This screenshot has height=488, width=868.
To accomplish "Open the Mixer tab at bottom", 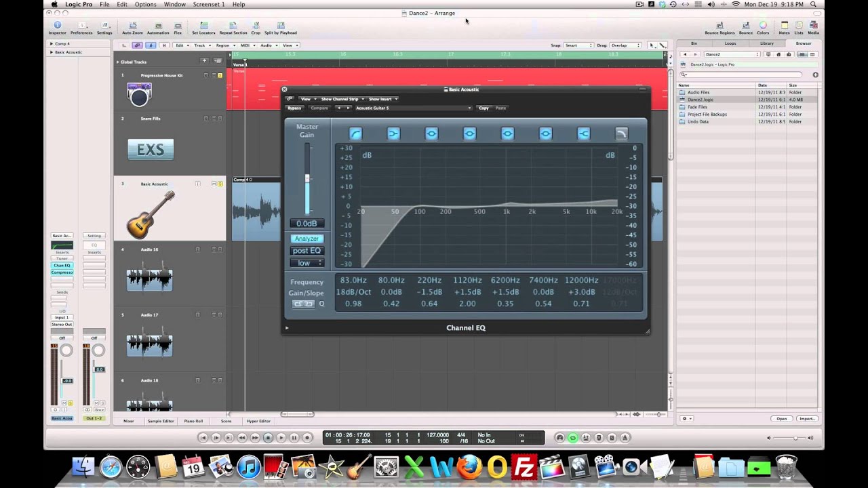I will point(128,421).
